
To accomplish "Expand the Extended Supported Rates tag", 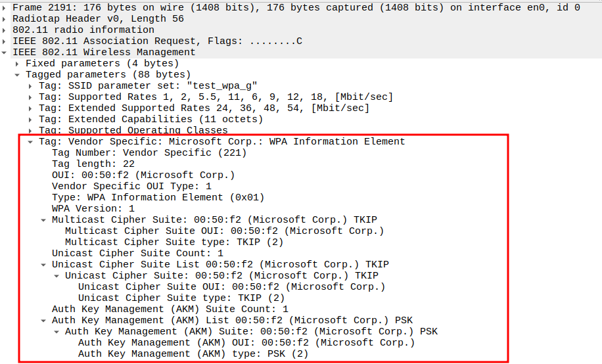I will point(31,108).
